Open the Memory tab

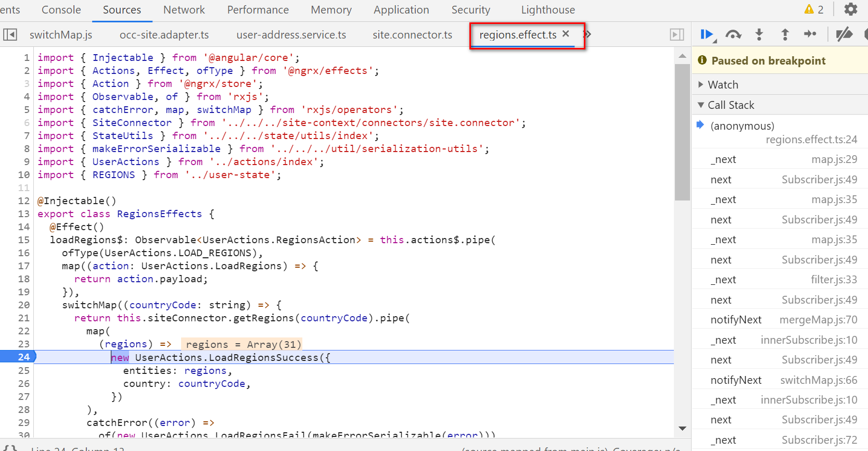331,10
